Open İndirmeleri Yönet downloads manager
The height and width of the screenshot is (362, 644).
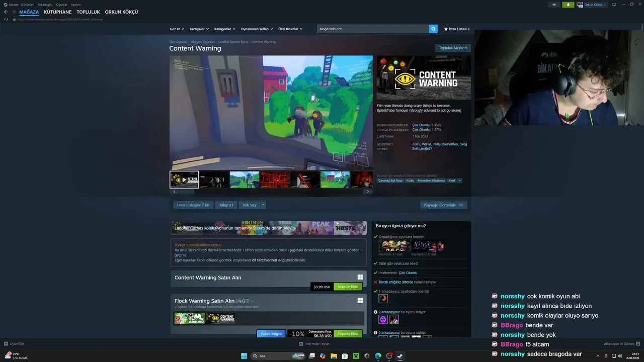coord(314,344)
